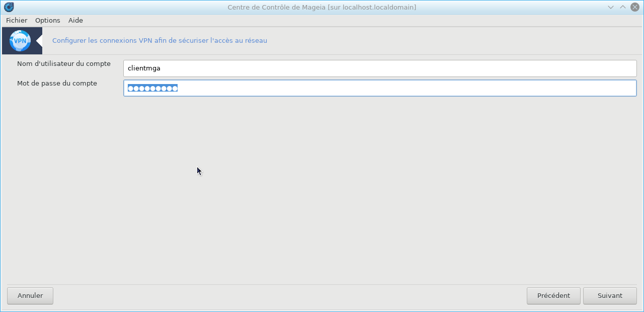
Task: Click the "Configurer les connexions VPN" heading text
Action: 159,41
